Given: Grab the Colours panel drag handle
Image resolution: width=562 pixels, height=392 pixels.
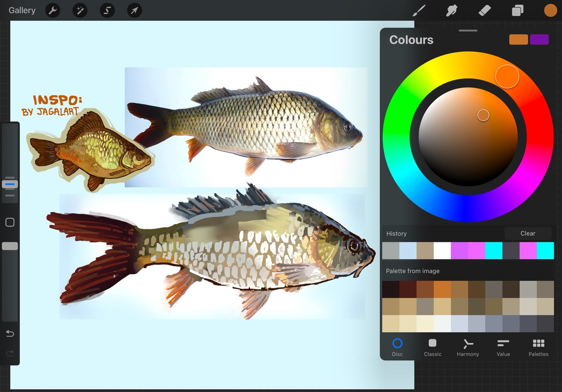Looking at the screenshot, I should point(468,30).
